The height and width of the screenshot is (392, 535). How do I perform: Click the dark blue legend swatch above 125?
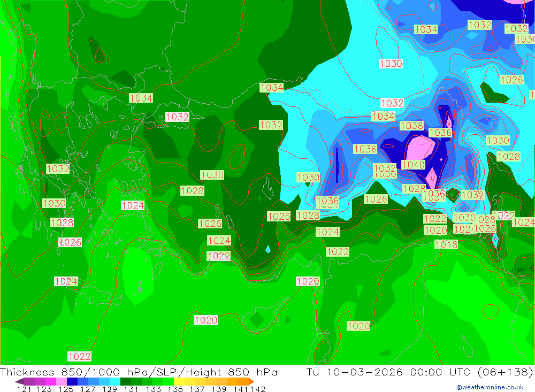72,381
